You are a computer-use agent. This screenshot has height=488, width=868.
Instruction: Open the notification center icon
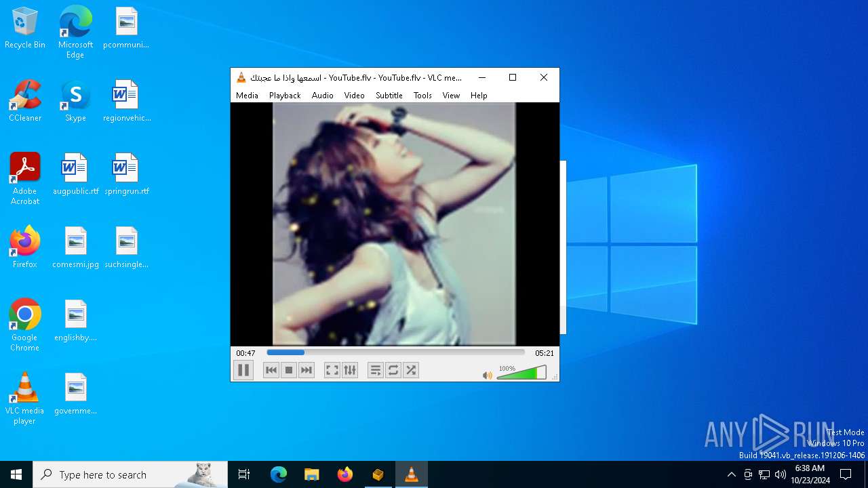[x=846, y=474]
